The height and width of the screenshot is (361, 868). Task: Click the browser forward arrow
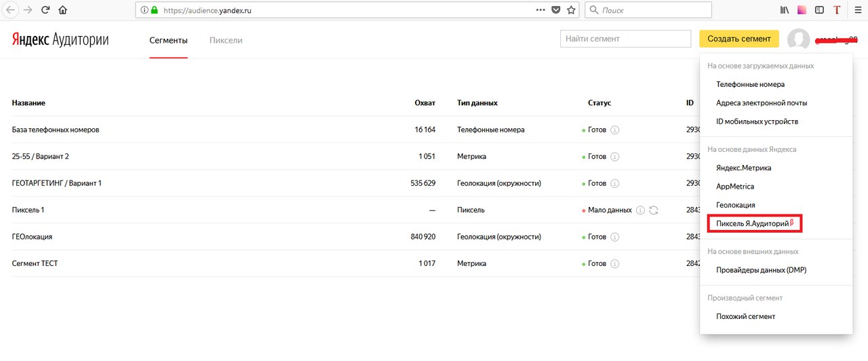coord(28,10)
